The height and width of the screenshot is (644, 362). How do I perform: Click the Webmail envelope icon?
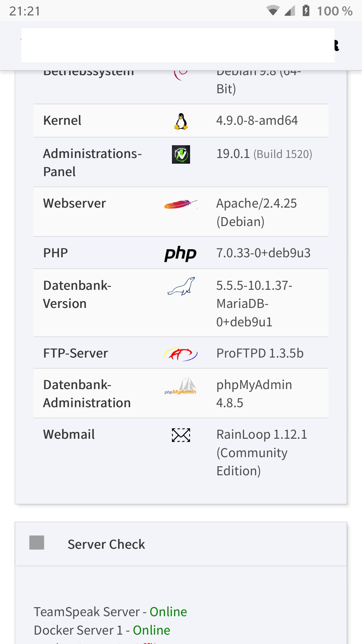click(181, 435)
